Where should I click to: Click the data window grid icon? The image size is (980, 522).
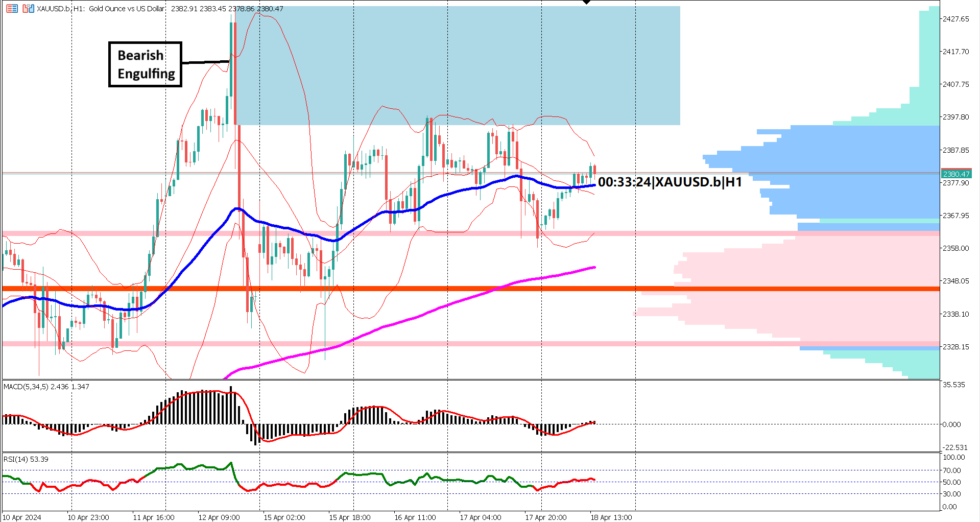12,9
